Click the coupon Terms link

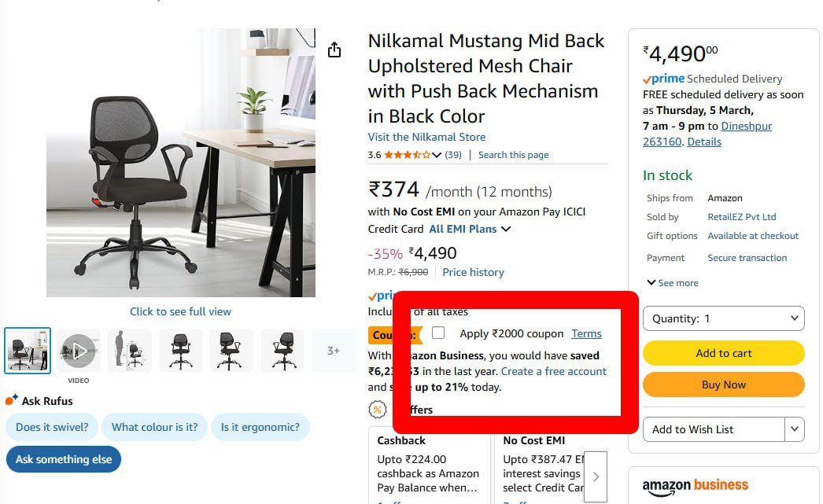pos(586,333)
